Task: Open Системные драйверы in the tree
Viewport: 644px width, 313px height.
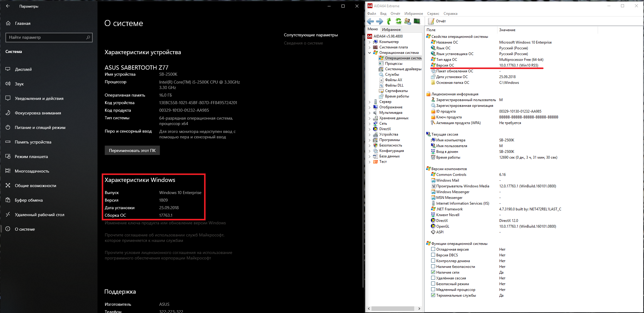Action: 403,69
